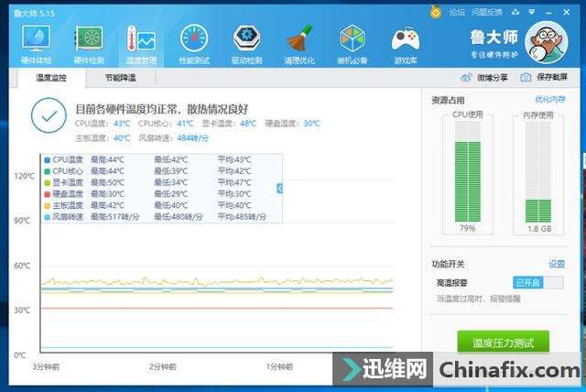Click the 优化内存 link
Screen dimensions: 586x392
(x=550, y=100)
